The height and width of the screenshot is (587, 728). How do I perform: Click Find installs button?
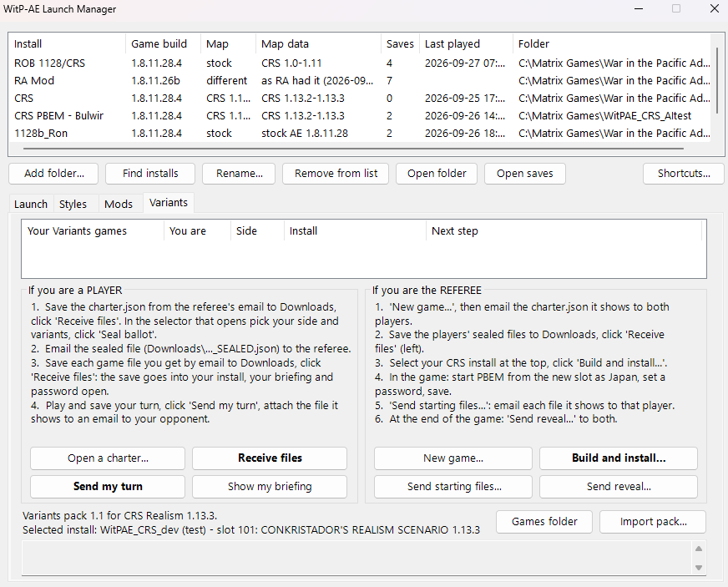click(150, 174)
